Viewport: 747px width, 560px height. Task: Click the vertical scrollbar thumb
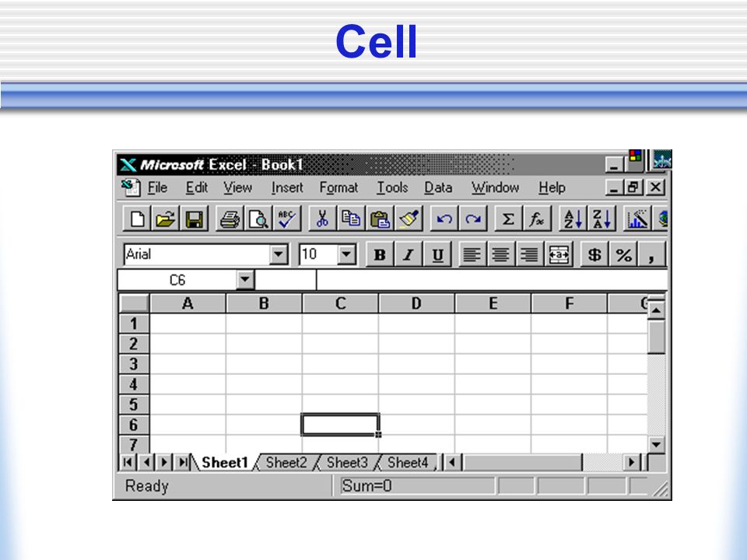[656, 337]
